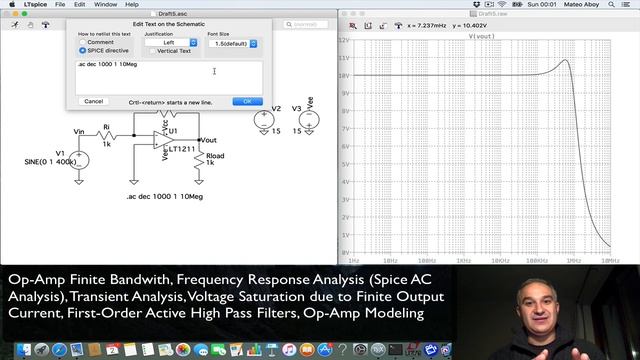Viewport: 640px width, 360px height.
Task: Click the Ri resistor label
Action: 107,127
